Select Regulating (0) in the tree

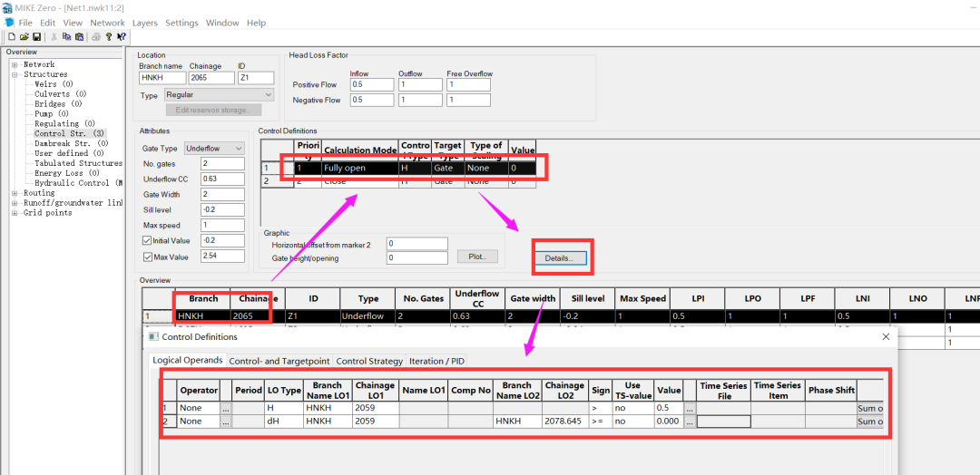pos(65,123)
